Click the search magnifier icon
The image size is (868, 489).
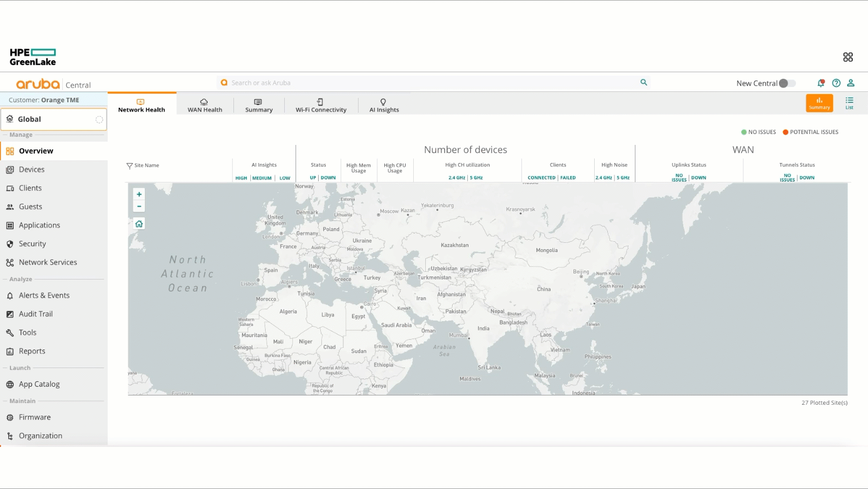click(x=644, y=83)
